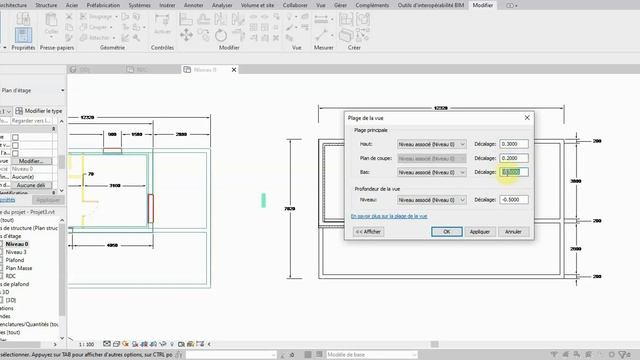The image size is (640, 360).
Task: Close the Niveau 0 view tab
Action: coord(234,70)
